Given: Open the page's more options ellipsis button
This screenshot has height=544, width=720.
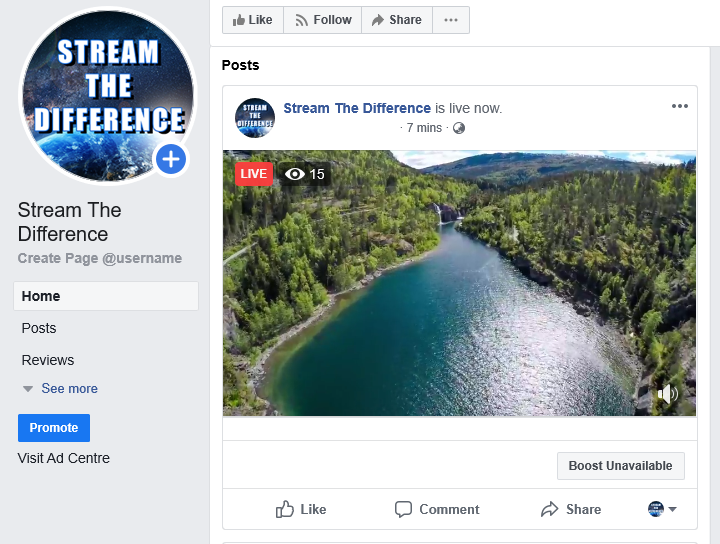Looking at the screenshot, I should coord(451,20).
